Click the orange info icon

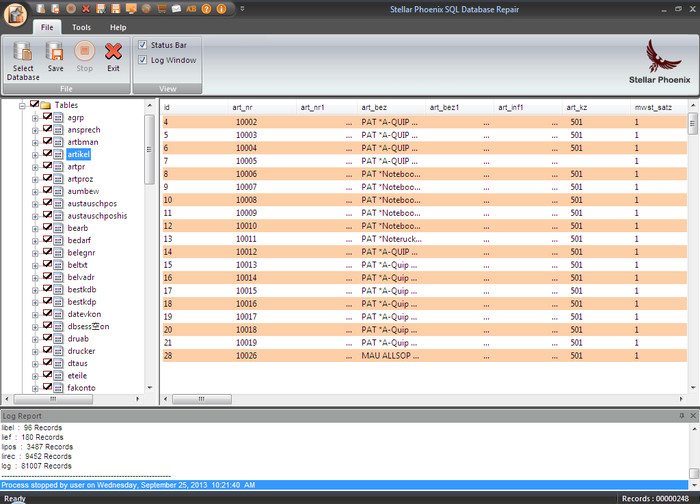[221, 8]
